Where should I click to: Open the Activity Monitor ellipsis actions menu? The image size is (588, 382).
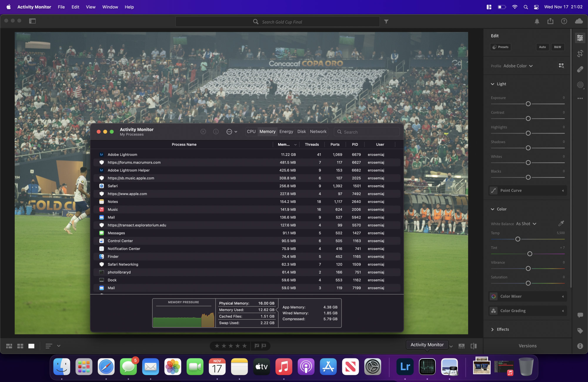click(x=232, y=132)
